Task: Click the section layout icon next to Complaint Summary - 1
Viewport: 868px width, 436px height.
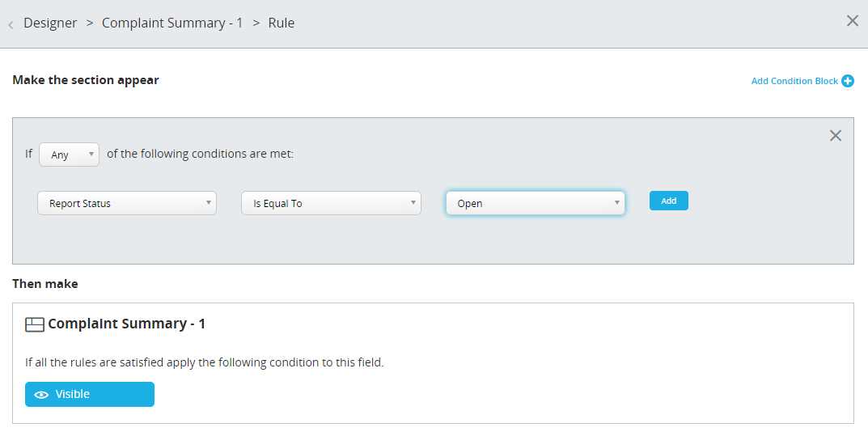Action: (34, 324)
